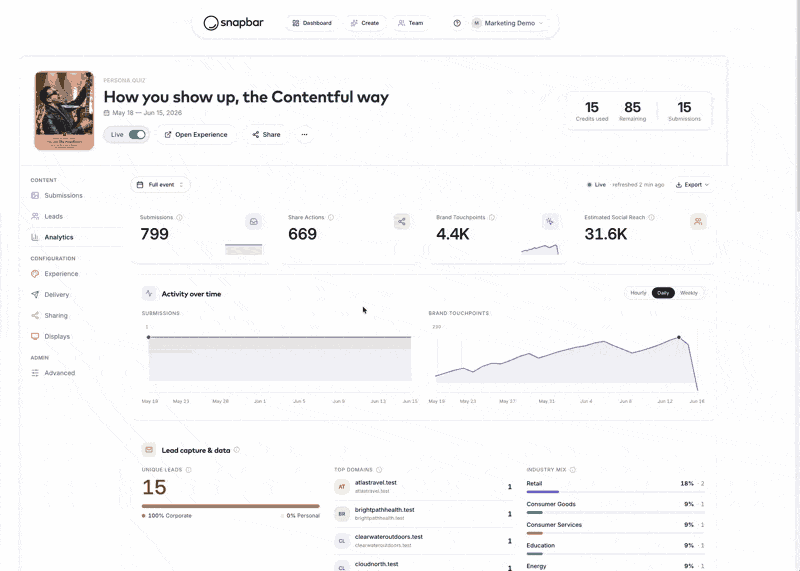Click the Snapbar logo
Viewport: 800px width, 571px height.
(x=233, y=23)
